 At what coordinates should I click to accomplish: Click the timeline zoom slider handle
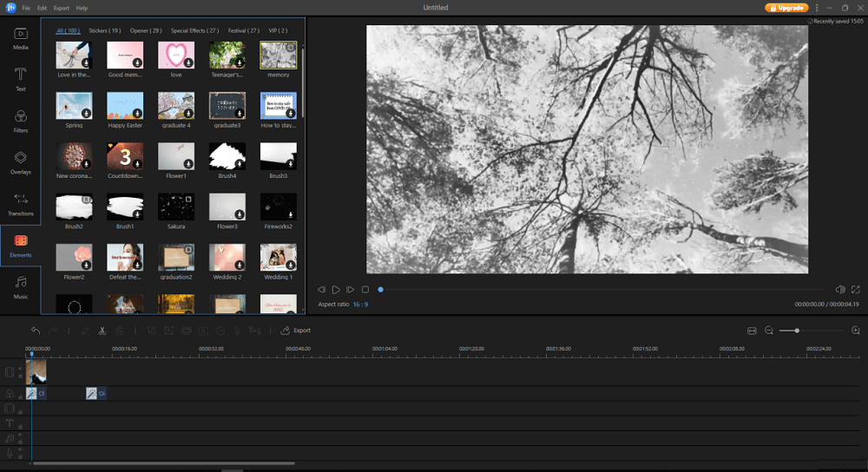click(797, 331)
